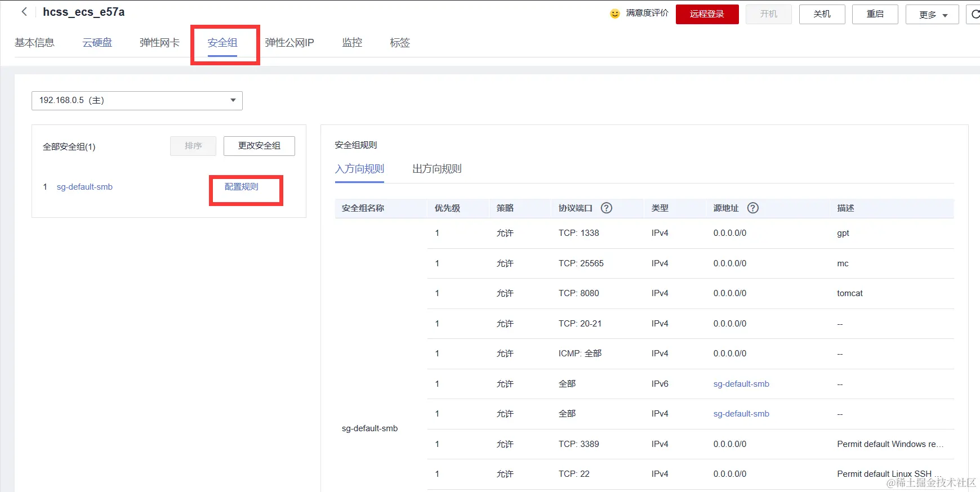Click the 类型 column header
Viewport: 980px width, 492px height.
[x=660, y=208]
